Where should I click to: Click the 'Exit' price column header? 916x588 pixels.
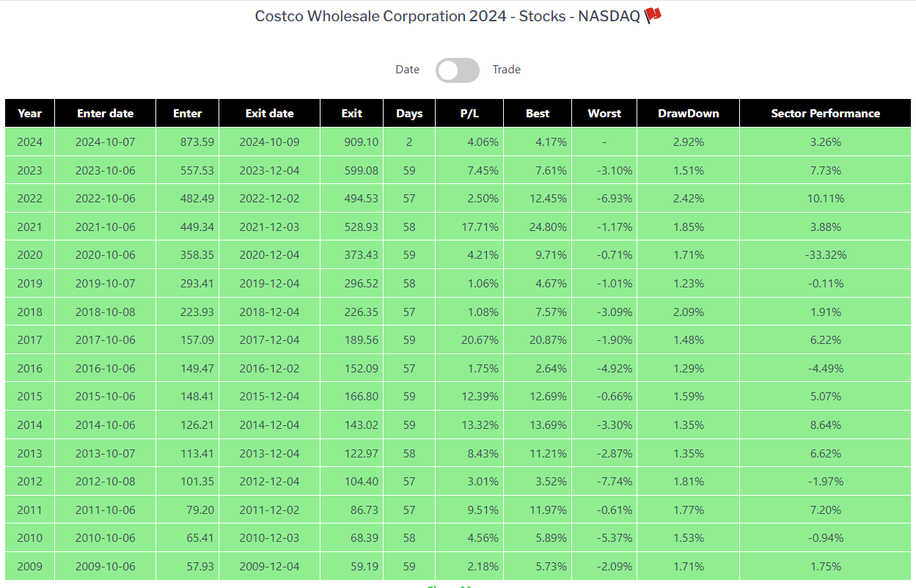point(352,114)
